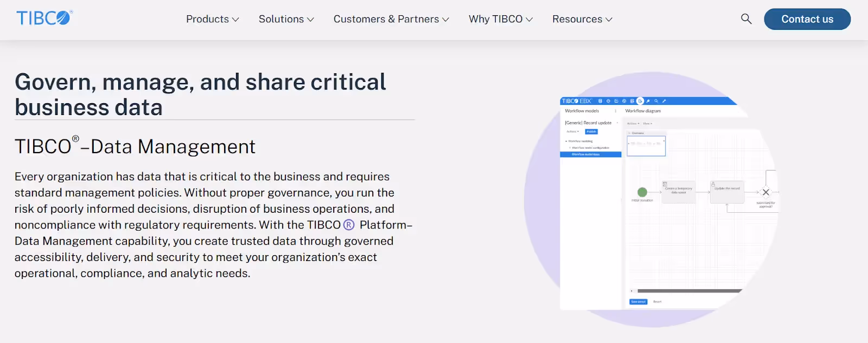The height and width of the screenshot is (343, 868).
Task: Open the Customers & Partners menu
Action: (x=391, y=19)
